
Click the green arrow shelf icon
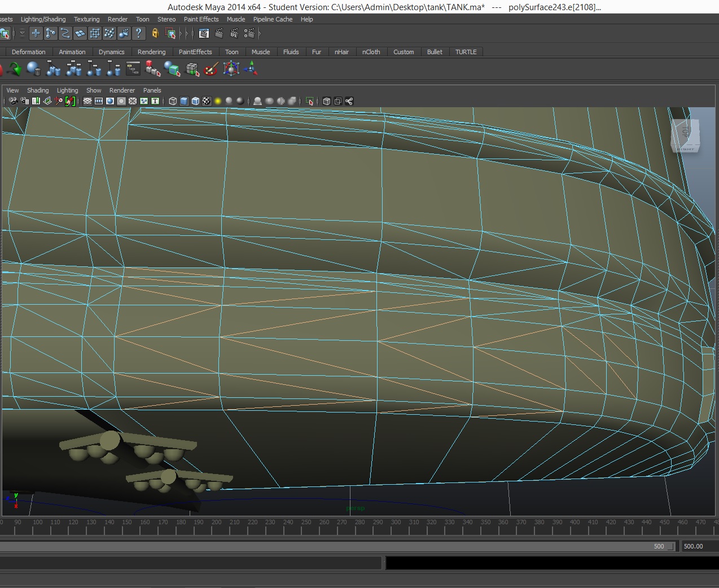14,69
